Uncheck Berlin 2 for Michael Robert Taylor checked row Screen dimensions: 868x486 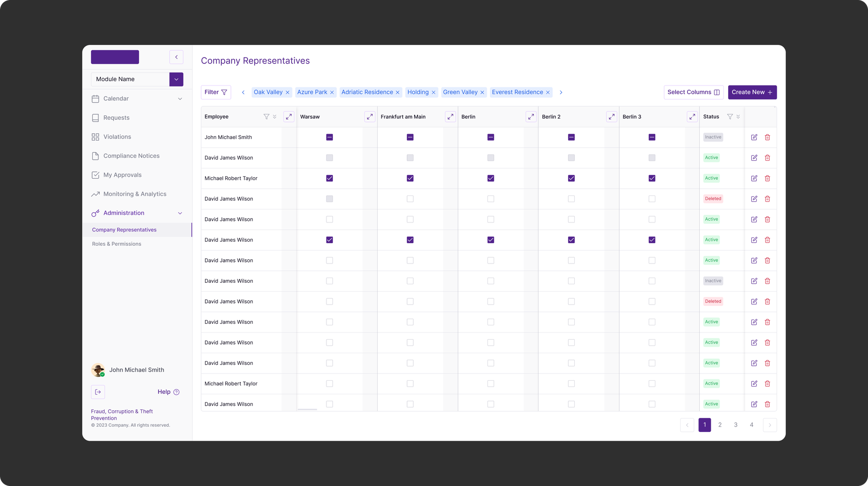pyautogui.click(x=571, y=178)
